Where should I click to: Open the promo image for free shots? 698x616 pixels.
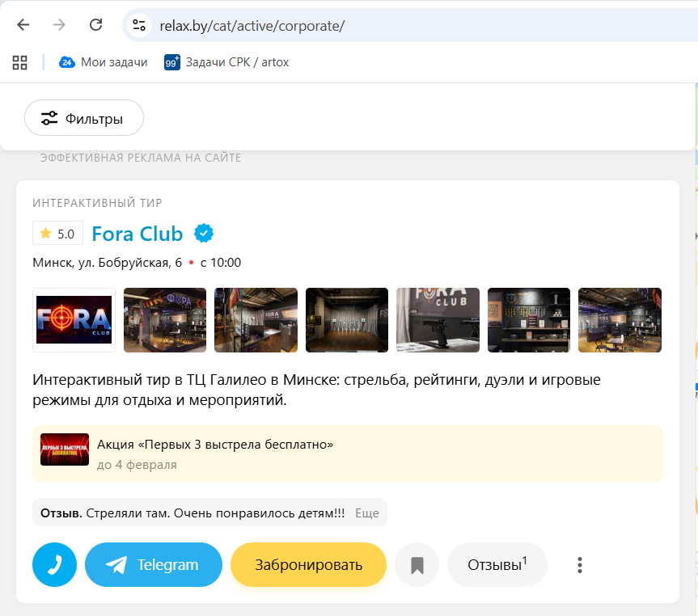pos(65,449)
